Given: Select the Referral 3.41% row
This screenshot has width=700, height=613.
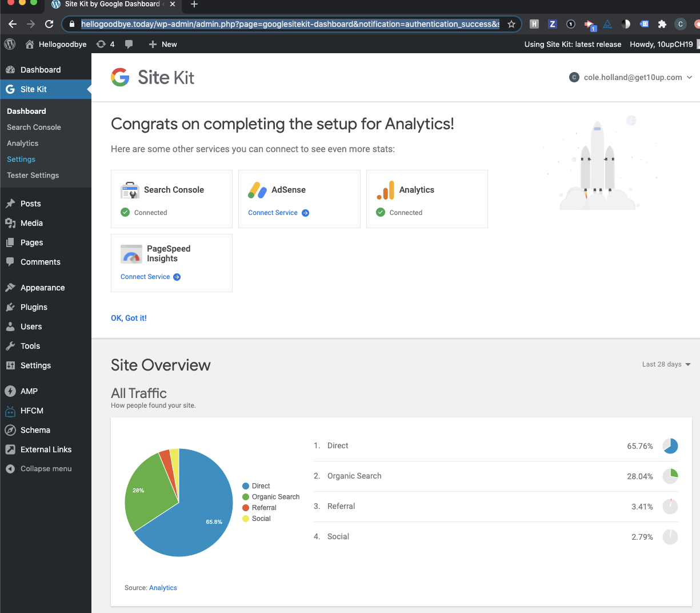Looking at the screenshot, I should coord(495,507).
